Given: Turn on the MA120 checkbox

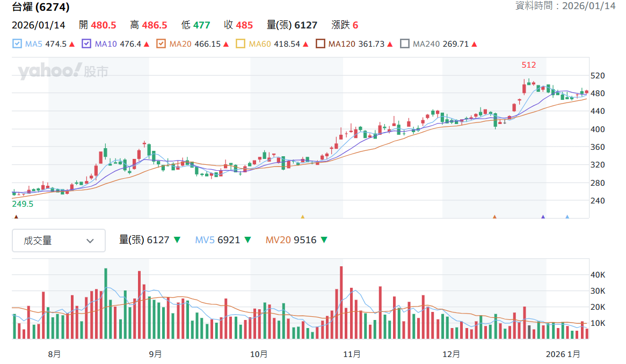Looking at the screenshot, I should coord(320,44).
